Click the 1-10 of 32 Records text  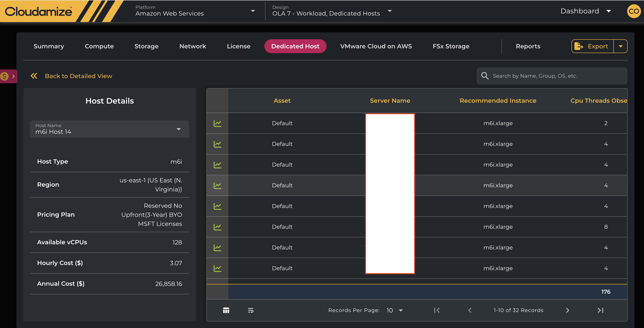(518, 310)
